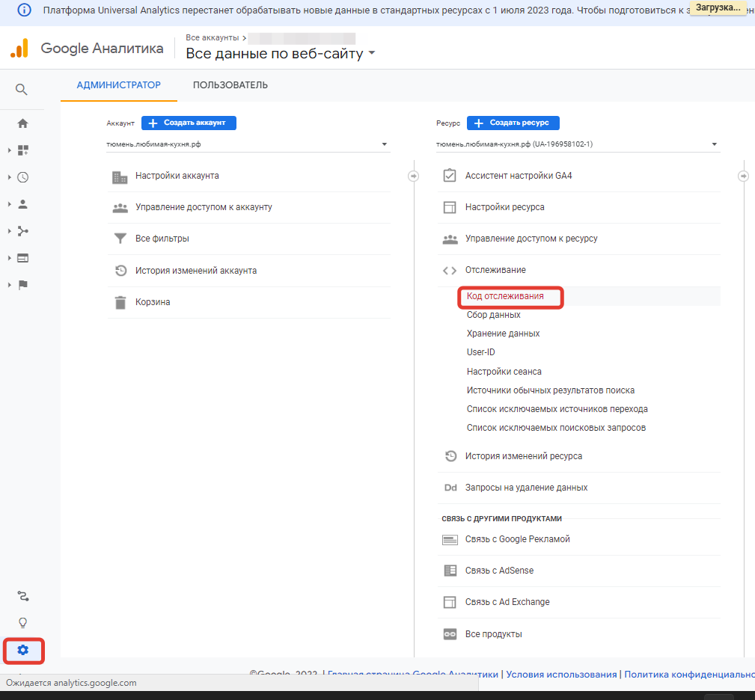Open the Behavior window icon
Viewport: 755px width, 700px height.
22,258
